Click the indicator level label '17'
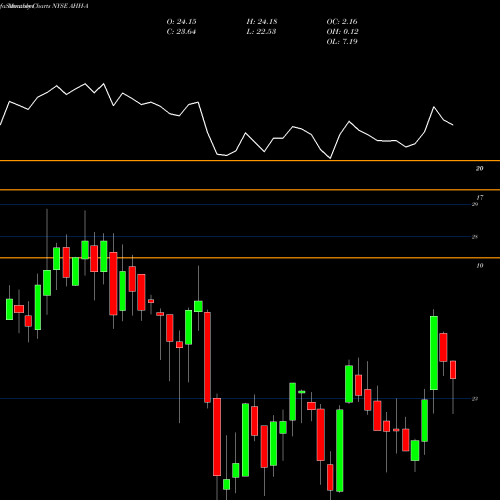Image resolution: width=500 pixels, height=500 pixels. (x=479, y=198)
